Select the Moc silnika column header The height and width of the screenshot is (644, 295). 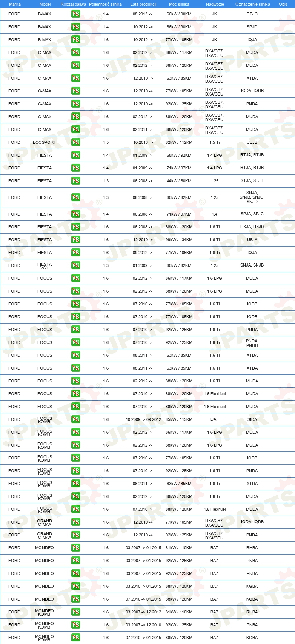(179, 4)
